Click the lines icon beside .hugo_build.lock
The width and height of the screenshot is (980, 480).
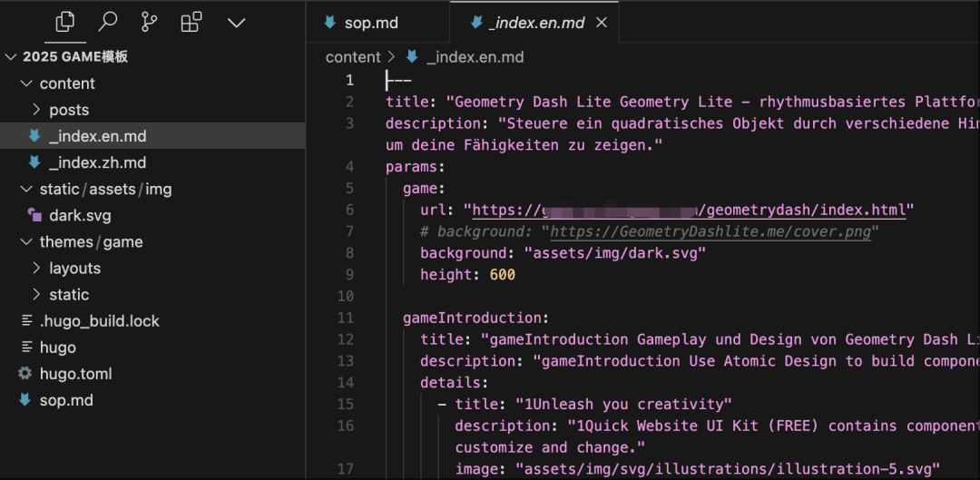pos(27,321)
